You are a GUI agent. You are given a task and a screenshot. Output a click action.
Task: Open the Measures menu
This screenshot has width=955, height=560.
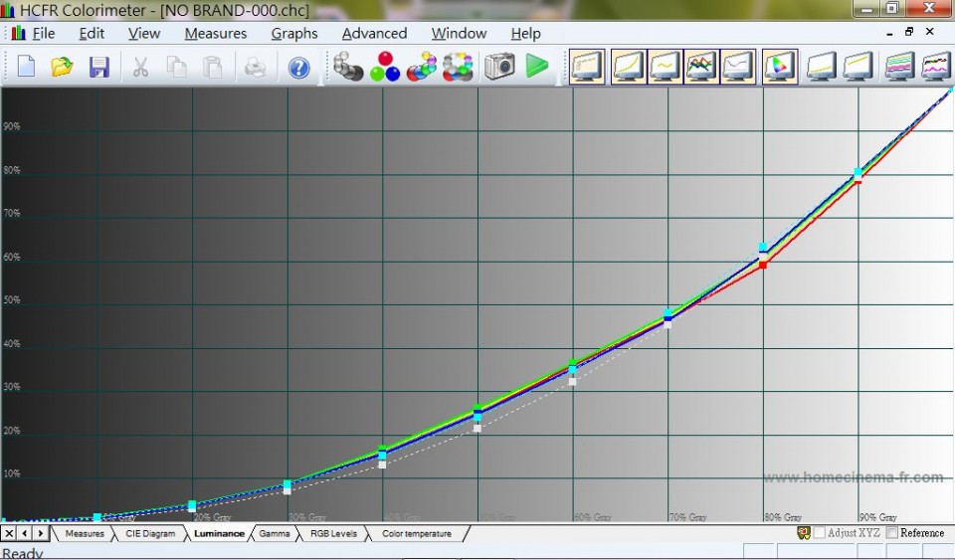215,33
